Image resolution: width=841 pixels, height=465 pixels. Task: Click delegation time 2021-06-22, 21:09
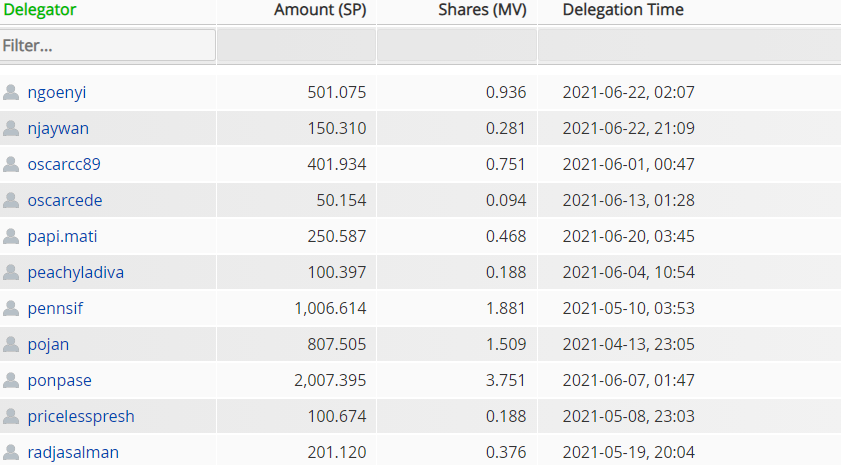point(629,128)
